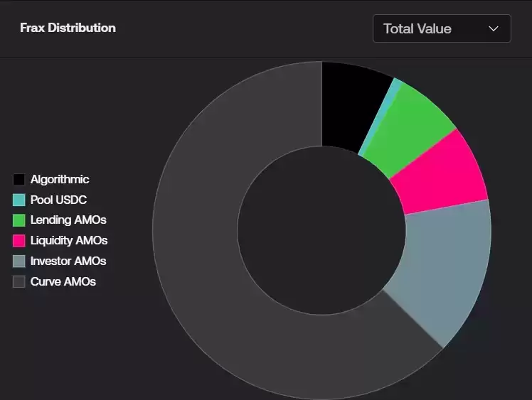The height and width of the screenshot is (400, 532).
Task: Click the Algorithmic legend label
Action: (x=60, y=179)
